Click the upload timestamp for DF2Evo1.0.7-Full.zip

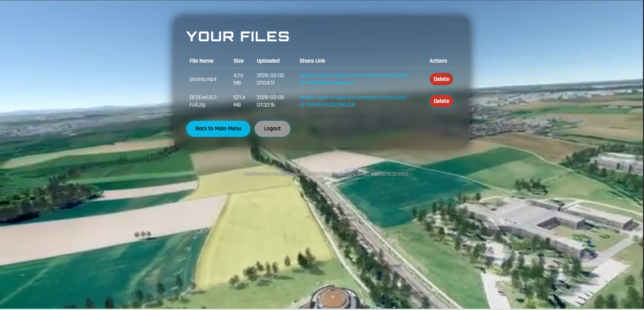[270, 101]
